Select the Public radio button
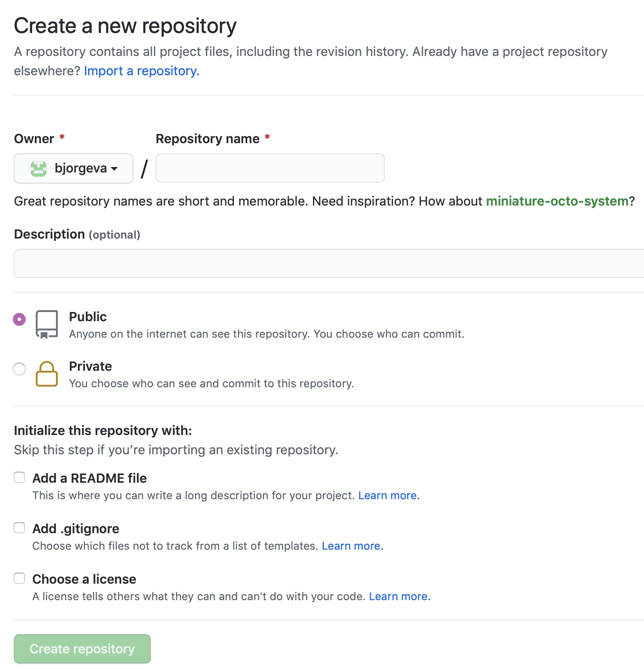Viewport: 644px width, 669px height. coord(19,319)
